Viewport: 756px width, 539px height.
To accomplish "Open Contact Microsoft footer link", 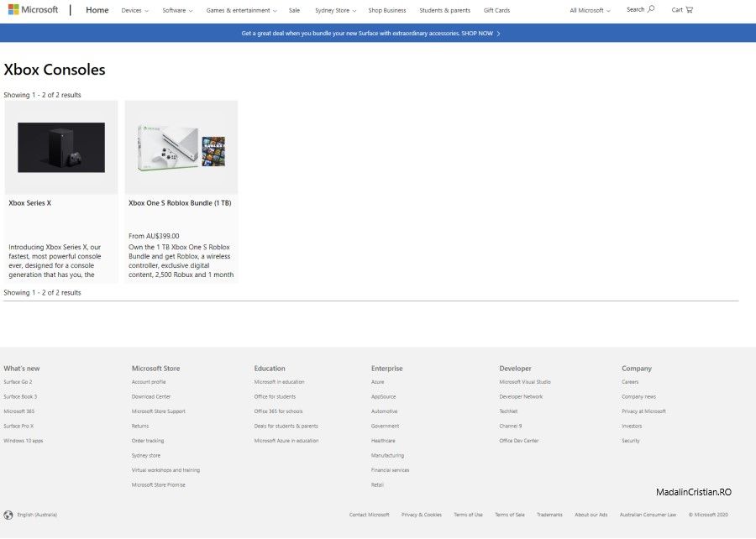I will (370, 515).
